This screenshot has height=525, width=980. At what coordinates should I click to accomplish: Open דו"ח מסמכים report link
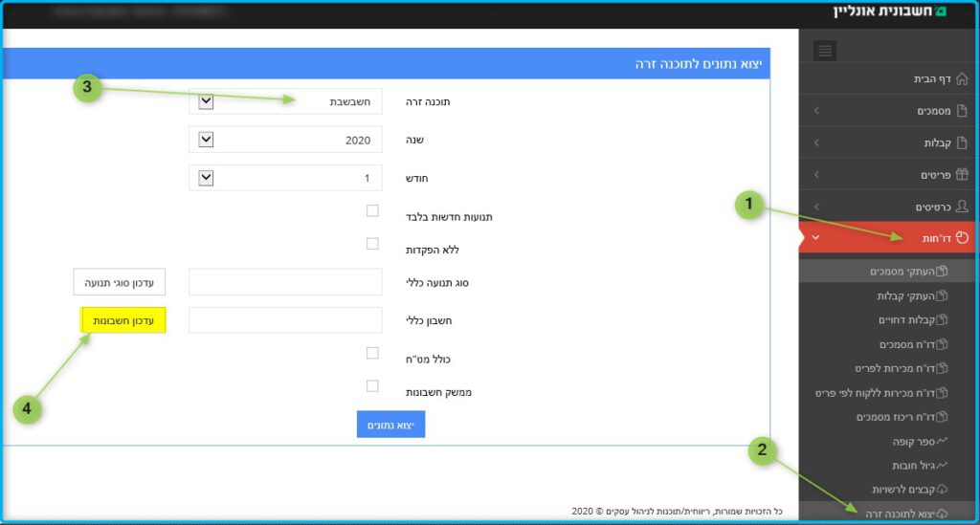(x=907, y=344)
